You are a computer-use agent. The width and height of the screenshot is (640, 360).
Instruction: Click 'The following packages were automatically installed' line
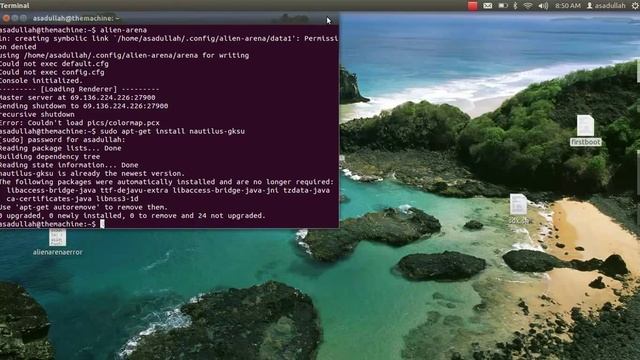click(x=167, y=182)
